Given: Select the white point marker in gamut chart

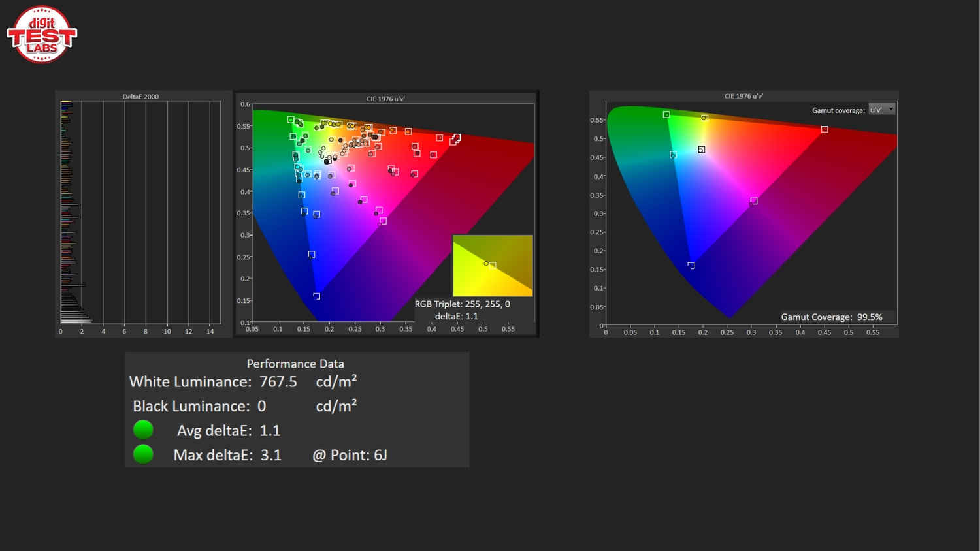Looking at the screenshot, I should coord(701,150).
